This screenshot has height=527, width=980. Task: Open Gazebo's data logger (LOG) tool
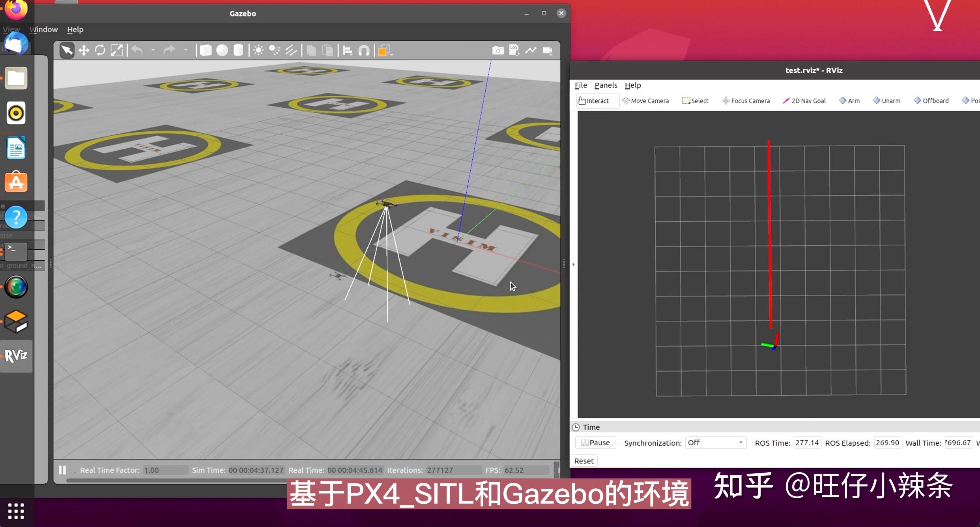click(514, 50)
